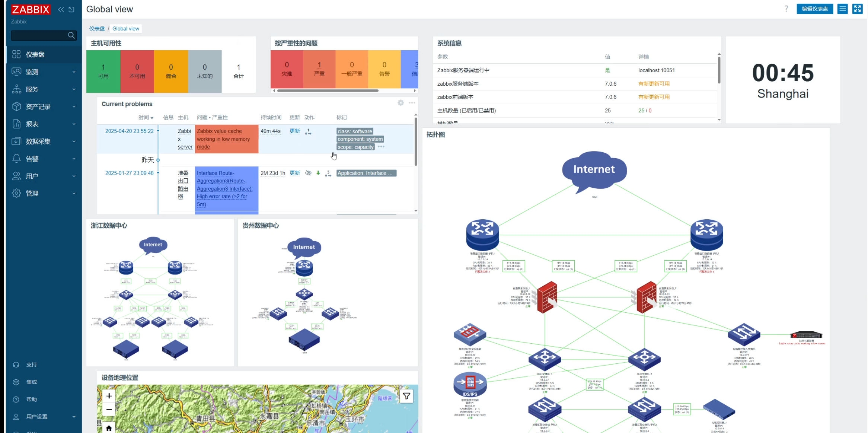This screenshot has height=433, width=868.
Task: Click the Global view breadcrumb link
Action: 126,29
